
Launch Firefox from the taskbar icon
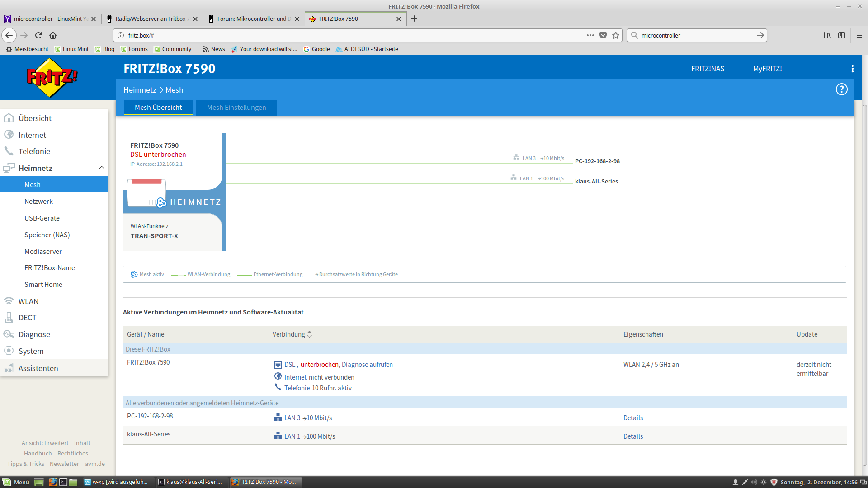point(53,482)
